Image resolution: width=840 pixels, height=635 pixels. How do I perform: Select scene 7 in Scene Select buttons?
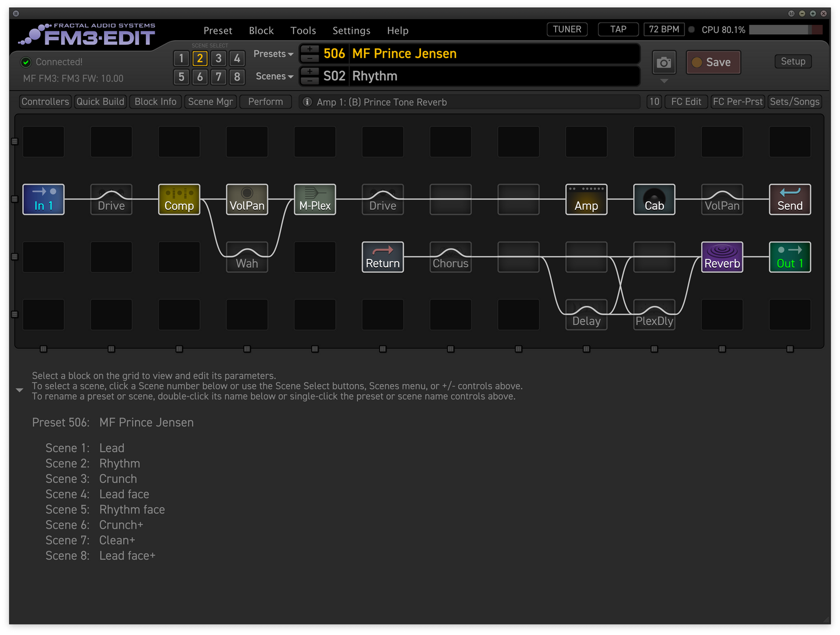(219, 77)
